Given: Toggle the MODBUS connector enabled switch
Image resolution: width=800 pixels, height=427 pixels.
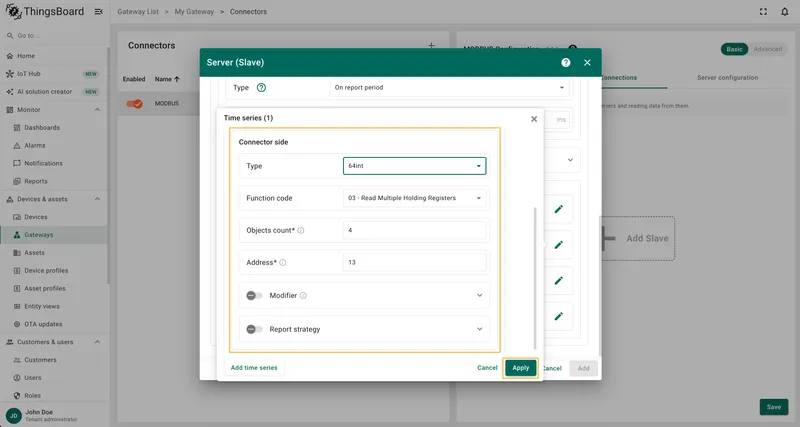Looking at the screenshot, I should click(135, 104).
